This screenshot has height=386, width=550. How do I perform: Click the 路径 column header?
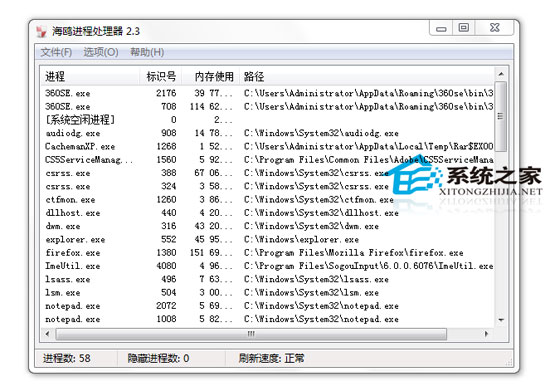(367, 76)
